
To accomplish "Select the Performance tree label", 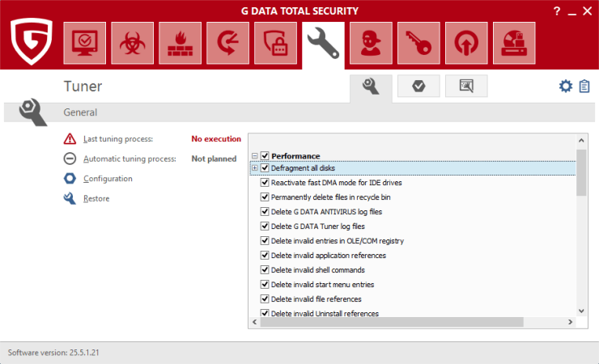I will click(295, 156).
